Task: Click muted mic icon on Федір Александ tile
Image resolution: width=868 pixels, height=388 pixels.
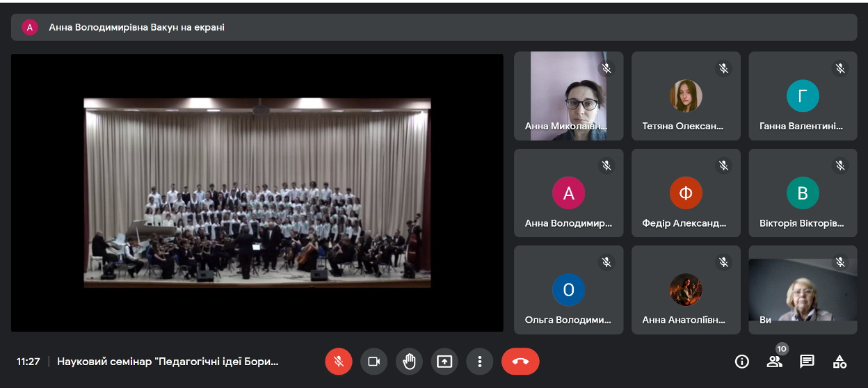Action: pyautogui.click(x=723, y=165)
